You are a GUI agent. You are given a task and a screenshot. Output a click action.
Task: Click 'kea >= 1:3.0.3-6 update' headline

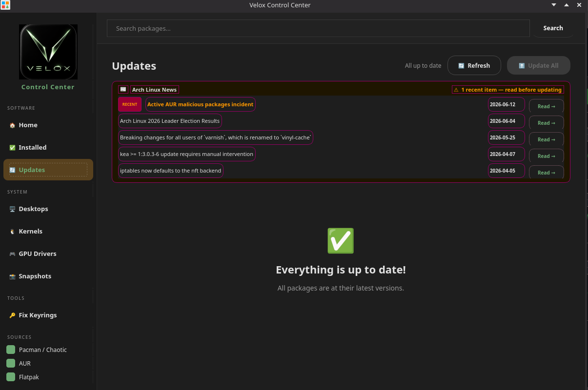tap(186, 154)
